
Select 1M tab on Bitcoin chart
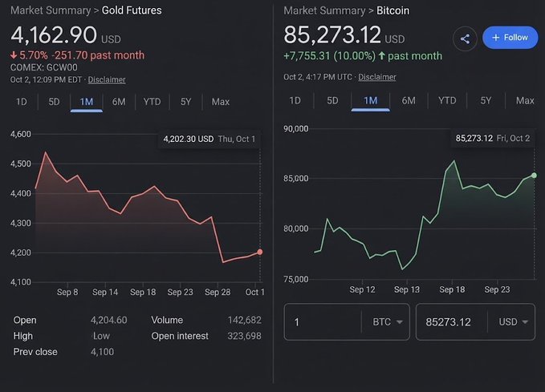coord(371,101)
